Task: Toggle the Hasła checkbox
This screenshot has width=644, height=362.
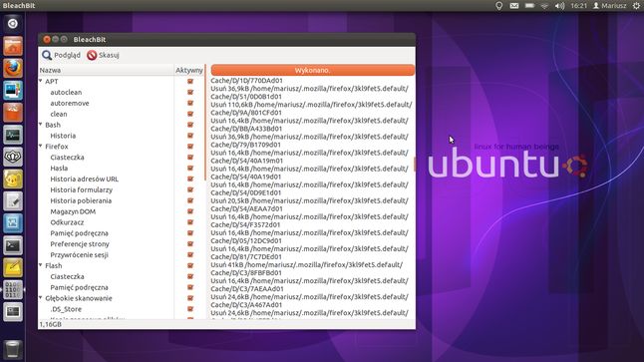Action: [190, 169]
